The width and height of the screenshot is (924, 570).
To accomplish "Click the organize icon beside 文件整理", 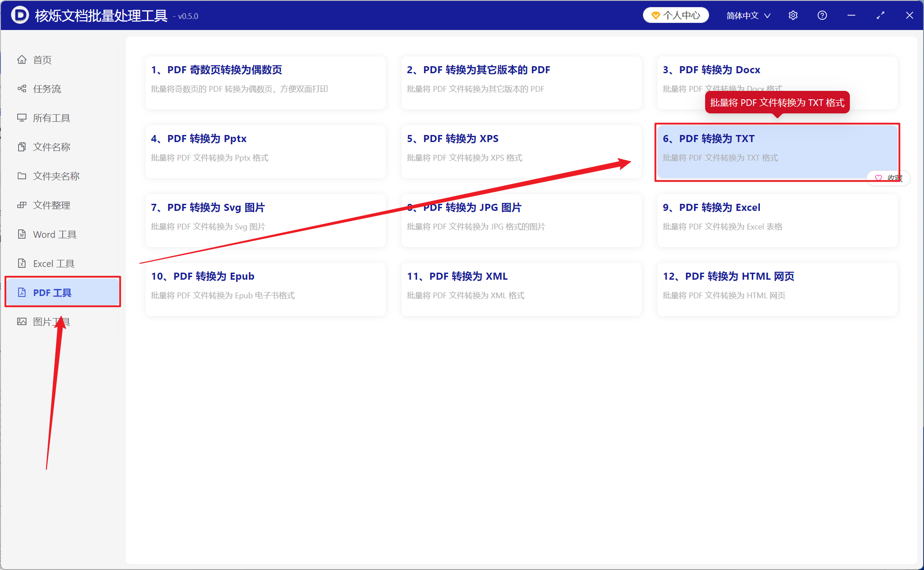I will point(22,205).
